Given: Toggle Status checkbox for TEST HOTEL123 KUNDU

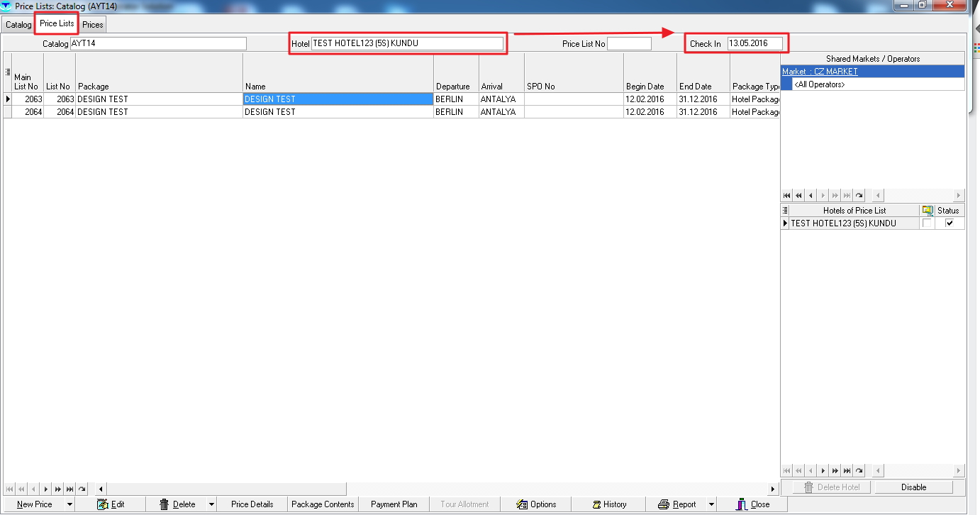Looking at the screenshot, I should coord(950,223).
